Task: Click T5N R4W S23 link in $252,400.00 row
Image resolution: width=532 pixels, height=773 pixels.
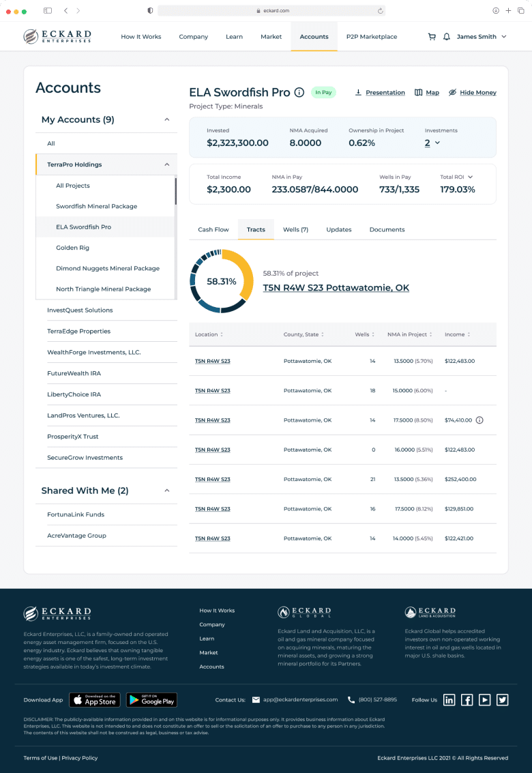Action: [213, 479]
